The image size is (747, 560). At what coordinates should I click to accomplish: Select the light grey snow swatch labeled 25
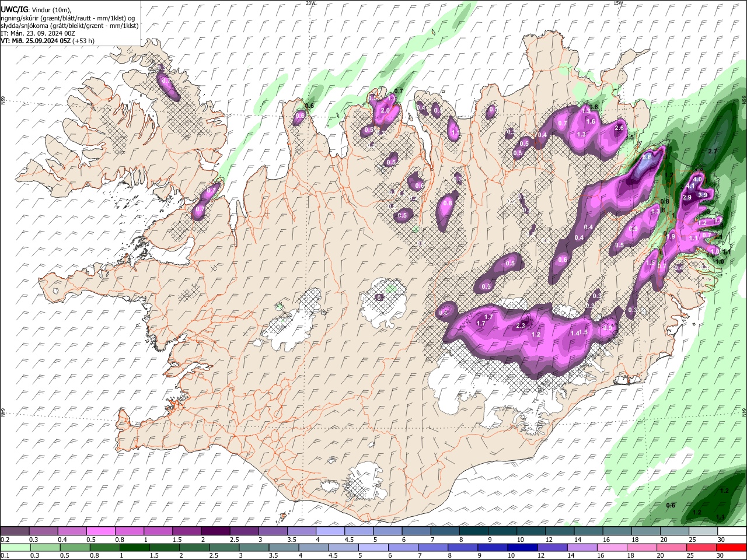click(703, 531)
